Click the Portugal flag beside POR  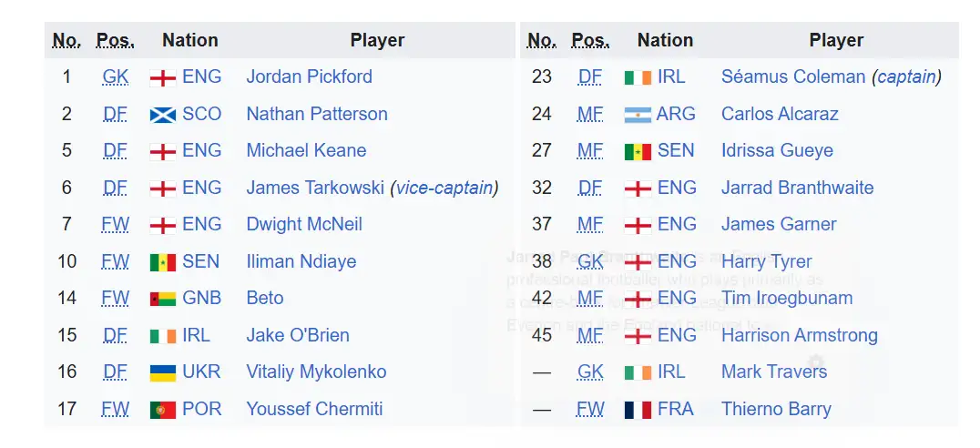[163, 410]
